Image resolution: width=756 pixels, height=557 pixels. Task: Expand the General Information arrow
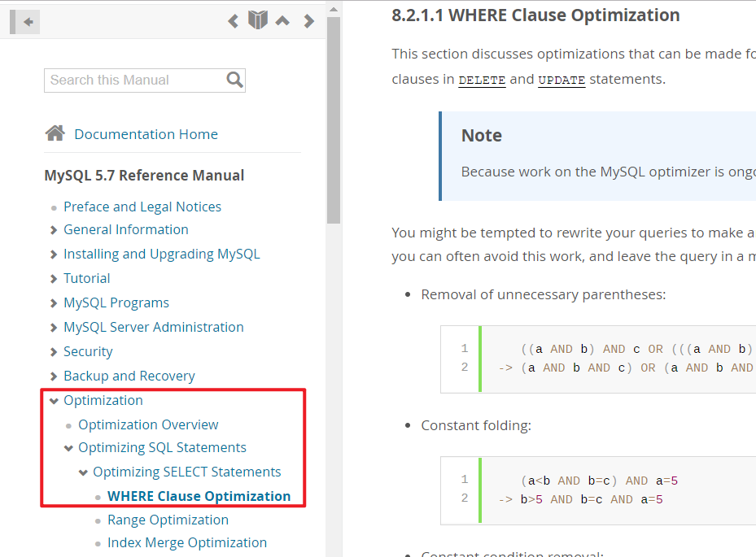click(x=54, y=230)
